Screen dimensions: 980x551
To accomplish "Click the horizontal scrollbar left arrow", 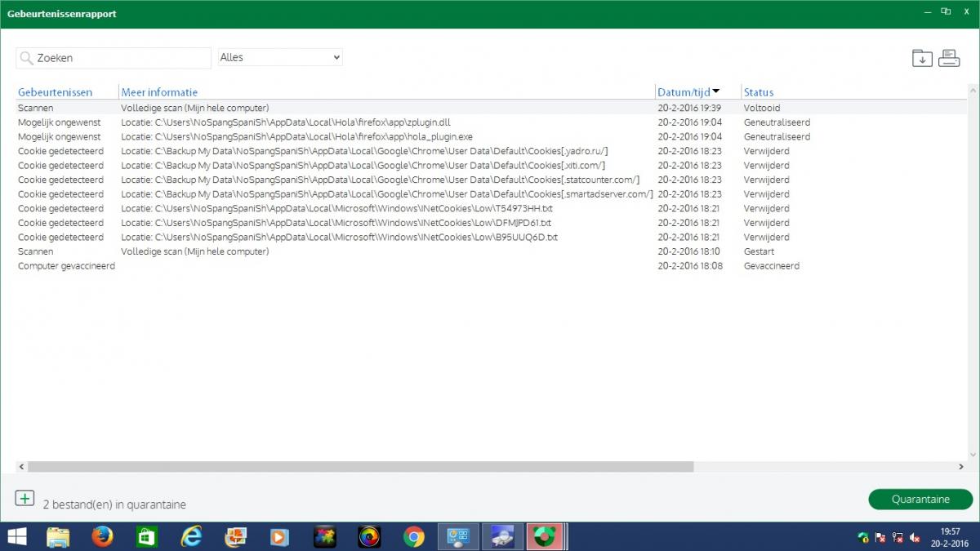I will click(x=21, y=466).
